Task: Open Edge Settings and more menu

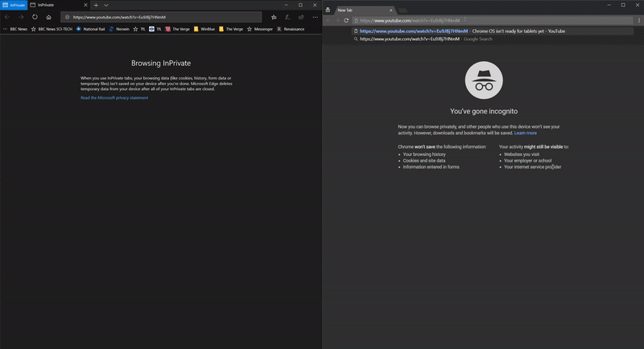Action: [x=315, y=17]
